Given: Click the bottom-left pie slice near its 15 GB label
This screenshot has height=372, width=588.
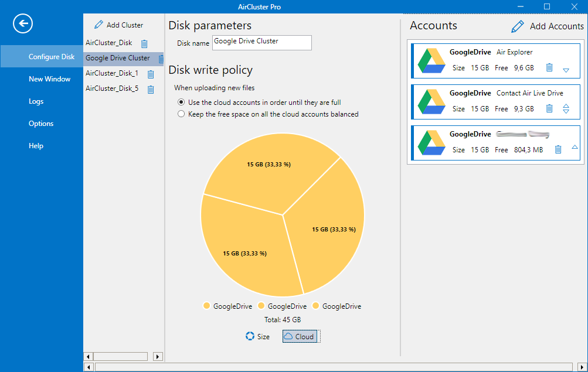Looking at the screenshot, I should 244,253.
